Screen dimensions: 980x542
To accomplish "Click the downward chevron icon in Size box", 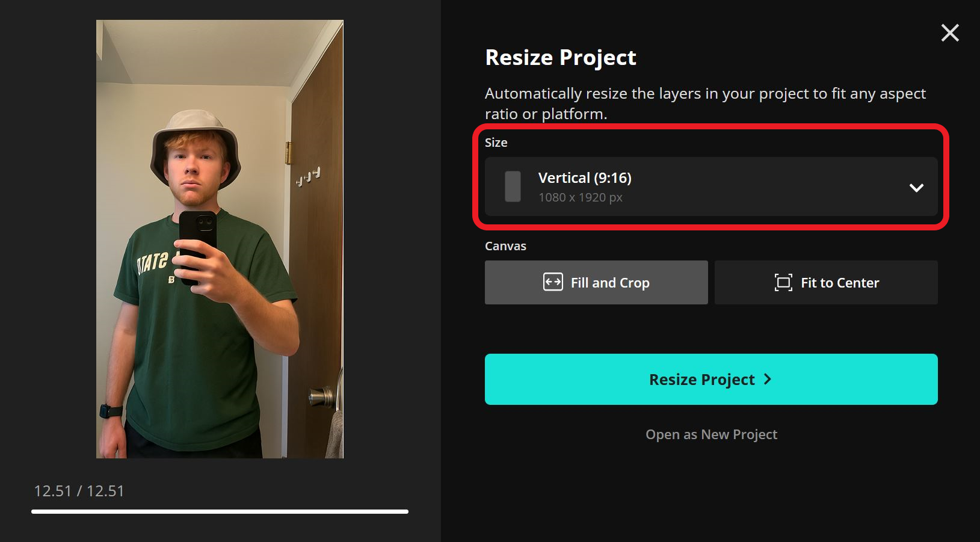I will 916,188.
